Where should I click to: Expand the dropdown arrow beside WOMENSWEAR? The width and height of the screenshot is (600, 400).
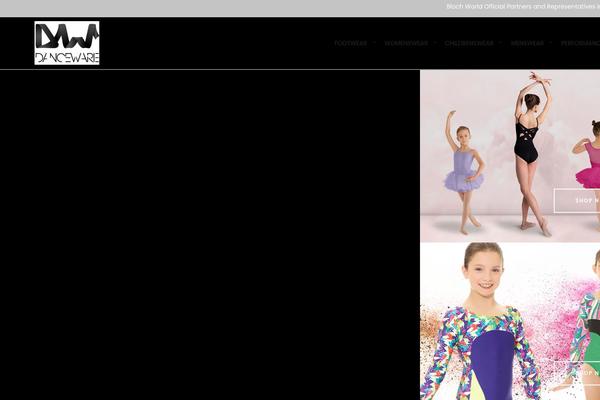(x=435, y=43)
